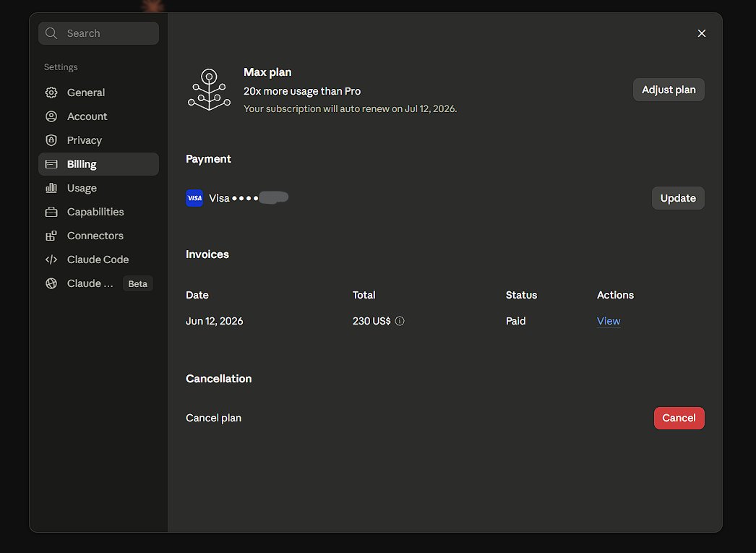Click the red Cancel button
The image size is (756, 553).
tap(679, 418)
